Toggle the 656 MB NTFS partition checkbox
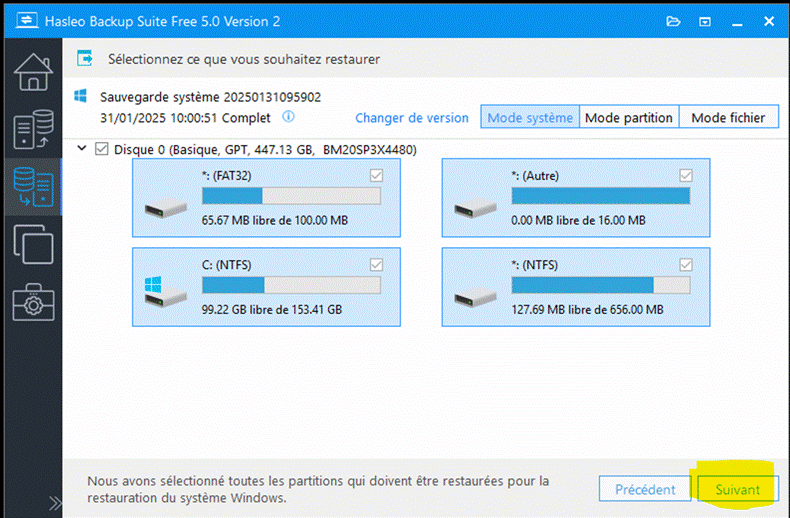 coord(686,265)
